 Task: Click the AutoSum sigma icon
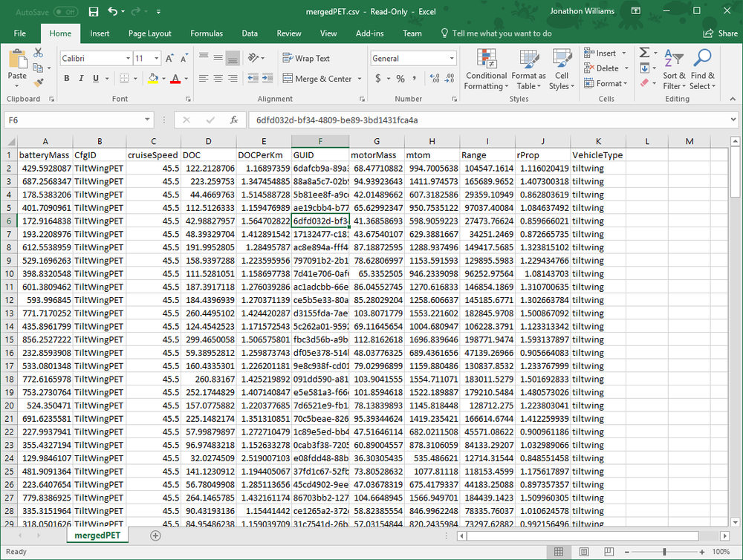(644, 53)
